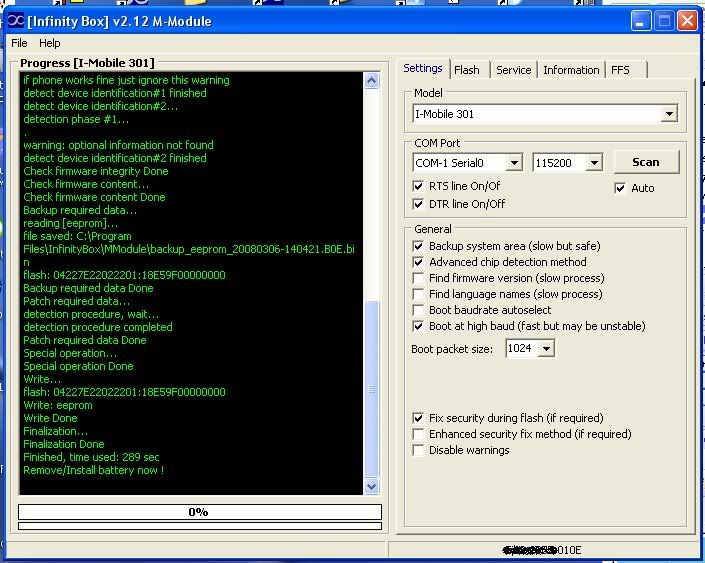Click the secondary progress bar below 0%
This screenshot has width=705, height=563.
200,526
